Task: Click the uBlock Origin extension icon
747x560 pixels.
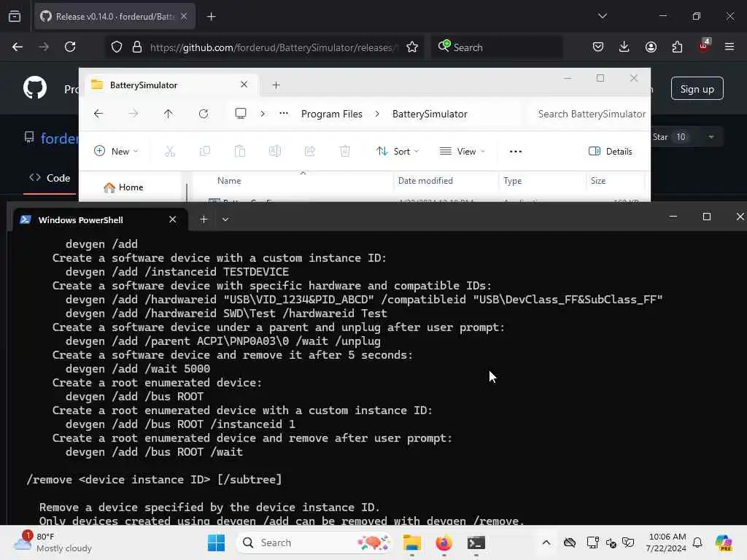Action: pos(704,46)
